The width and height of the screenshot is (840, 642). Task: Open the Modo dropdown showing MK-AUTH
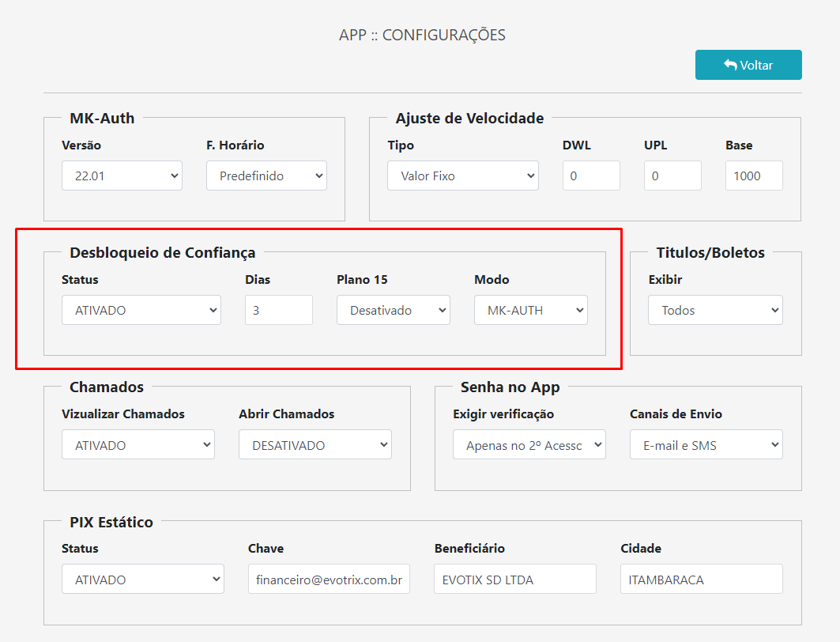tap(530, 310)
